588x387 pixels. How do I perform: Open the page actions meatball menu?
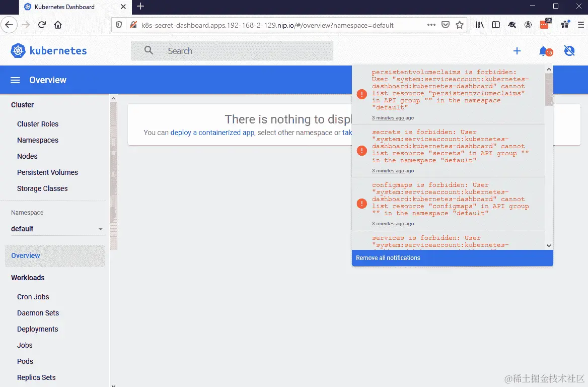click(430, 25)
